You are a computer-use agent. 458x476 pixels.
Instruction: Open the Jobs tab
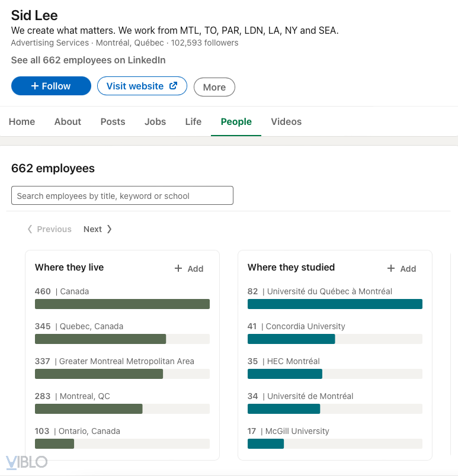155,121
